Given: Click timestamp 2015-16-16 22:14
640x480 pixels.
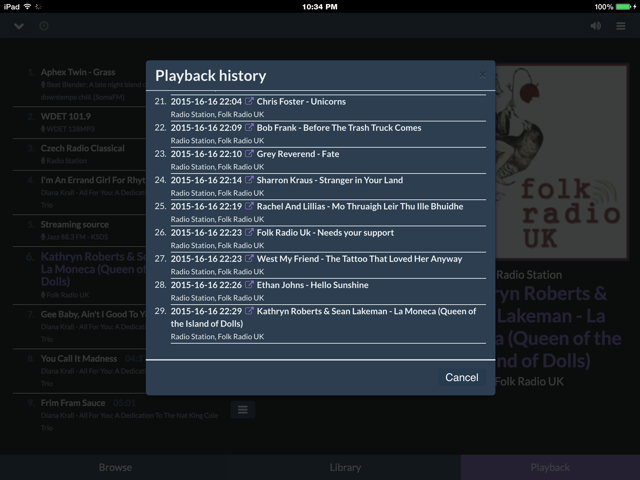Looking at the screenshot, I should [x=206, y=180].
